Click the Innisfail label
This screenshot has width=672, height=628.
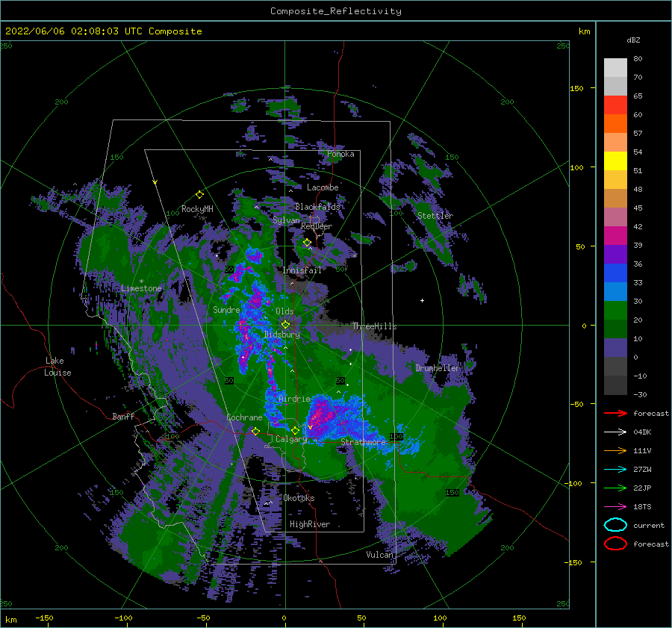(302, 270)
